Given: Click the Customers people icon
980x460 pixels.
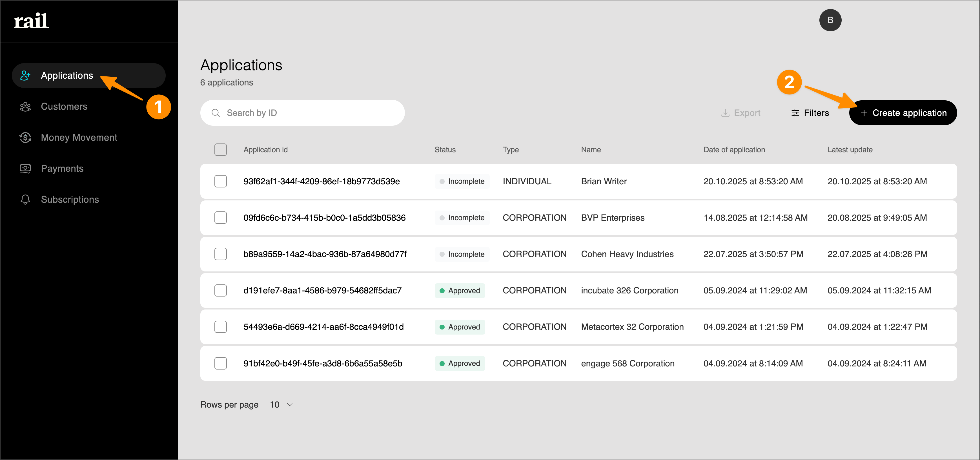Looking at the screenshot, I should click(25, 107).
